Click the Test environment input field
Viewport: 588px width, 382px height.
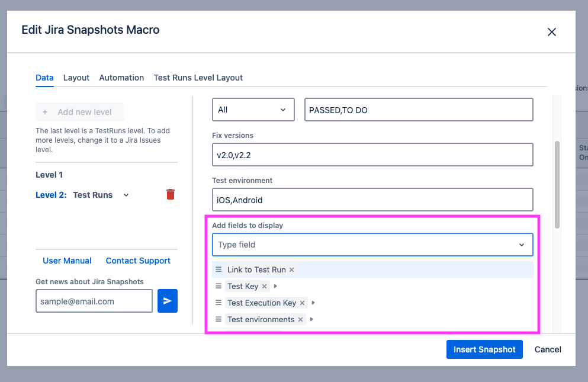tap(372, 200)
